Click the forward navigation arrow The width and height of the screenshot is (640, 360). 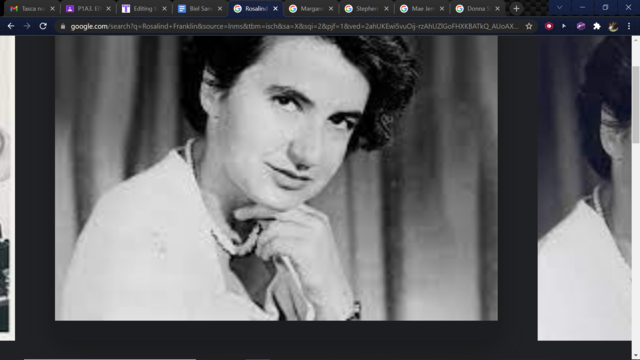coord(27,26)
